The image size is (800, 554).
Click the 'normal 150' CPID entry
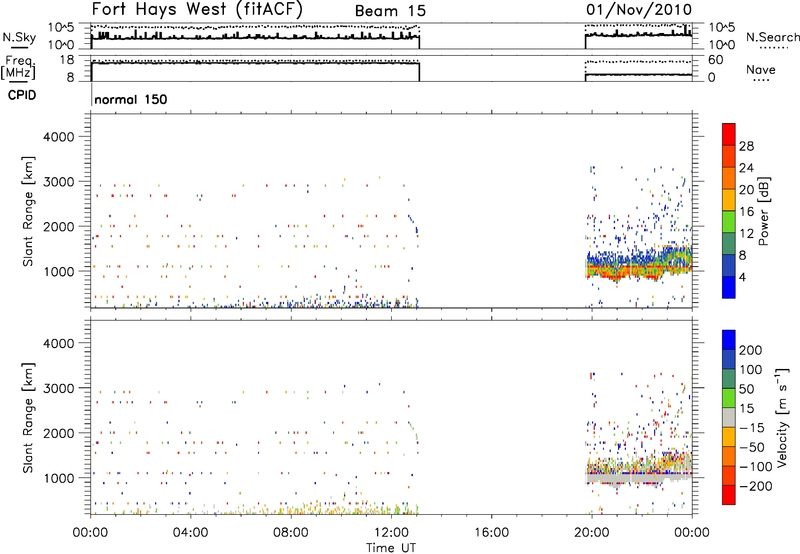[x=131, y=99]
